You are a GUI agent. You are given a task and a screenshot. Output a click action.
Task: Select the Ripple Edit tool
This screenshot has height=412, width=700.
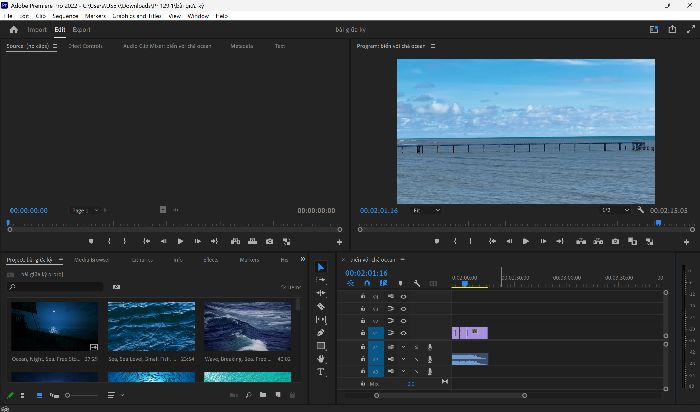click(x=321, y=293)
